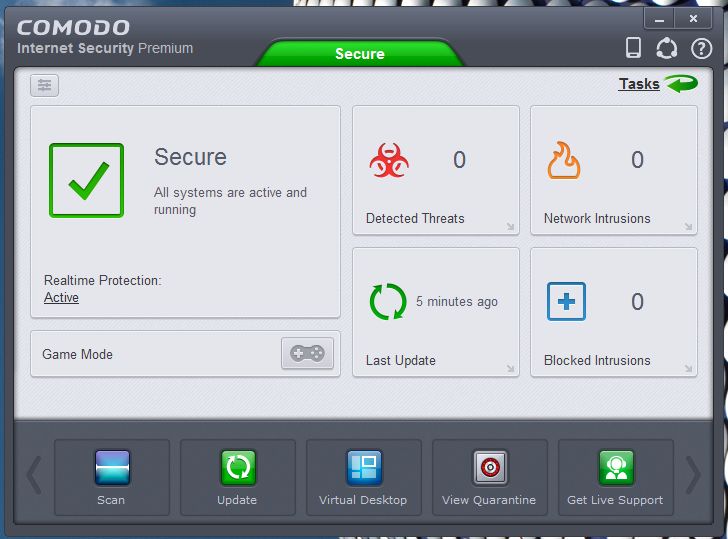Click the Network Intrusions count 0
This screenshot has height=539, width=728.
pos(637,160)
